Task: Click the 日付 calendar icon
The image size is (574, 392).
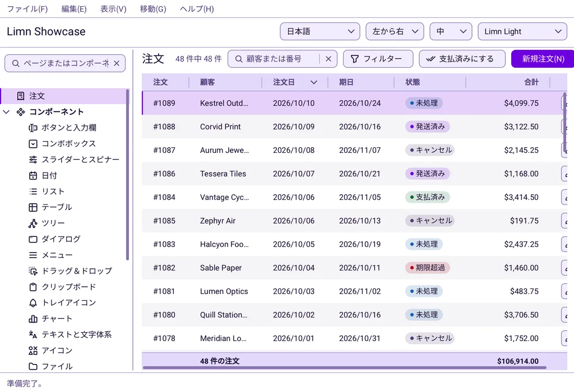Action: (x=33, y=175)
